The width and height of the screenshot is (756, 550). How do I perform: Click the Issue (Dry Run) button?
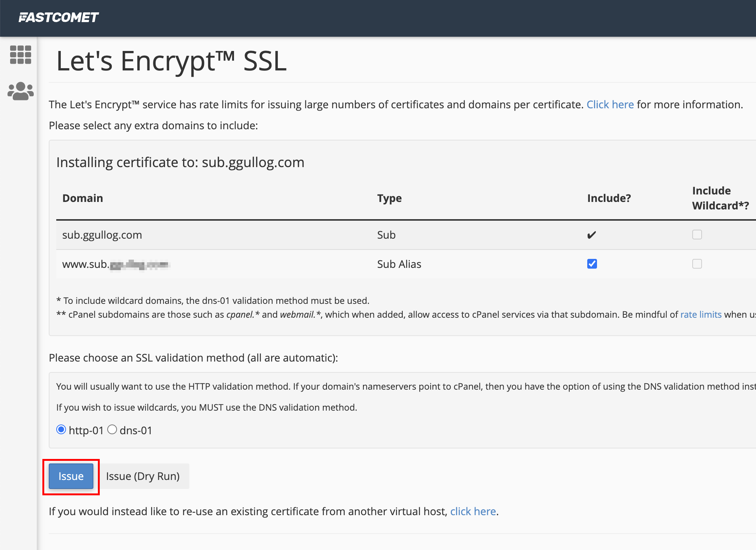pos(143,476)
